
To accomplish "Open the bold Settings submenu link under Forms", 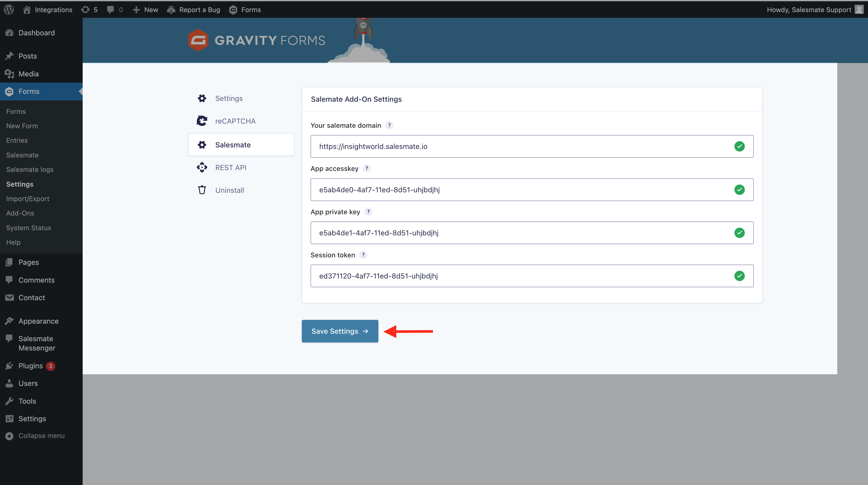I will [20, 184].
